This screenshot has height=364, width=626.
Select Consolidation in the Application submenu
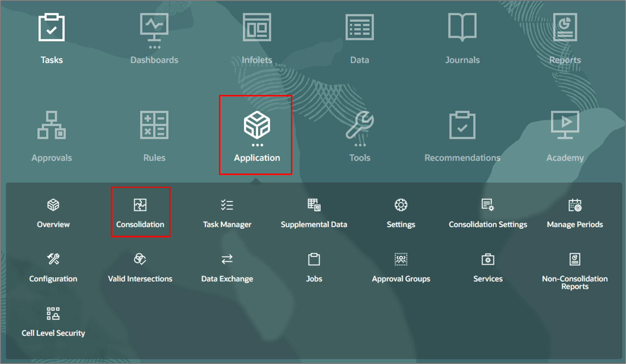[140, 205]
